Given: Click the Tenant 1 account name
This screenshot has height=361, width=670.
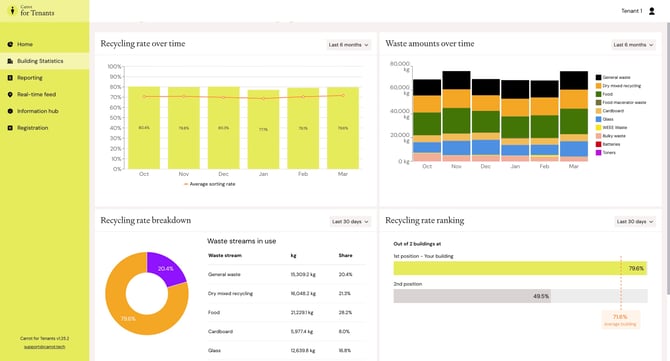Looking at the screenshot, I should (632, 11).
